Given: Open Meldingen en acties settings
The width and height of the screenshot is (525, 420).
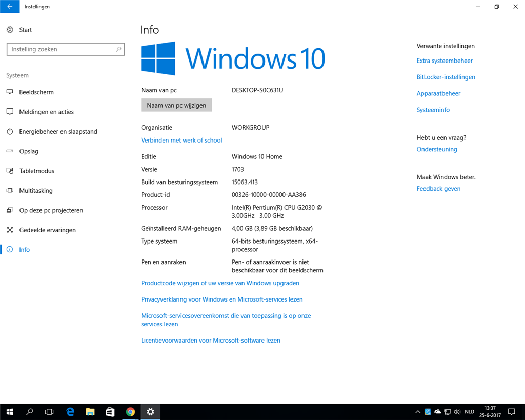Looking at the screenshot, I should (x=40, y=112).
